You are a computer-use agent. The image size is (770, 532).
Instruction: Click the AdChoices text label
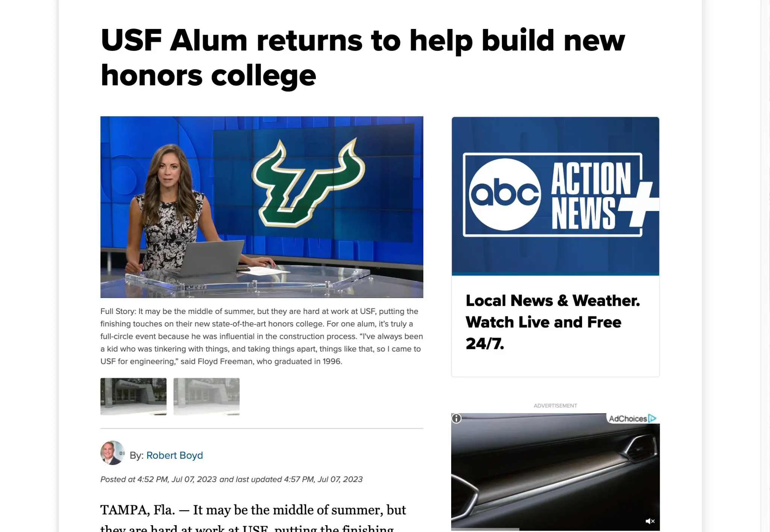tap(628, 418)
